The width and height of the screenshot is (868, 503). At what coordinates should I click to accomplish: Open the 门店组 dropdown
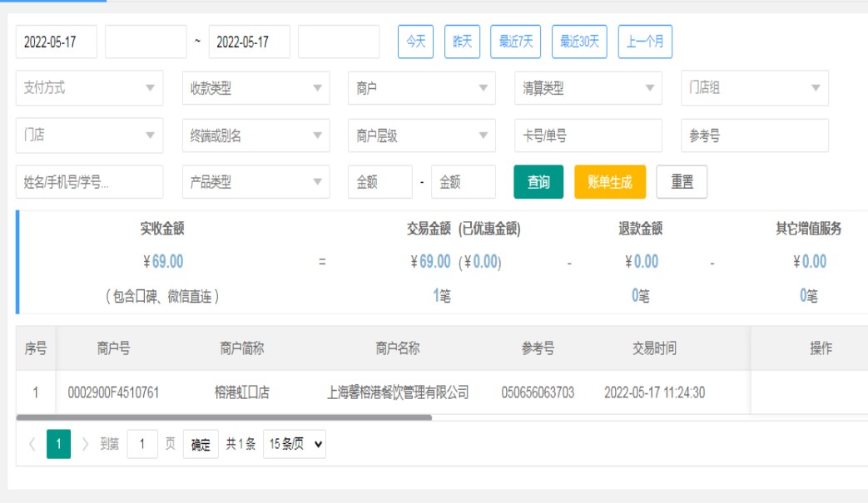click(x=754, y=88)
